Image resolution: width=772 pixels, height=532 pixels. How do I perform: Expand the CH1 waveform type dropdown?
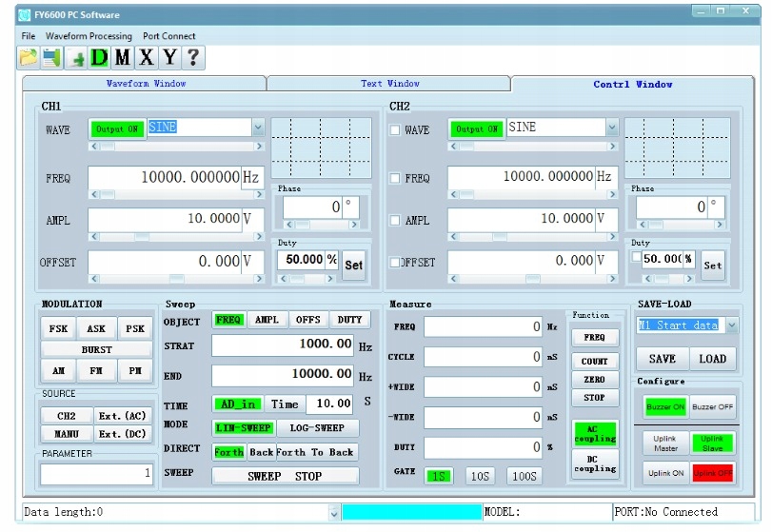pyautogui.click(x=257, y=128)
